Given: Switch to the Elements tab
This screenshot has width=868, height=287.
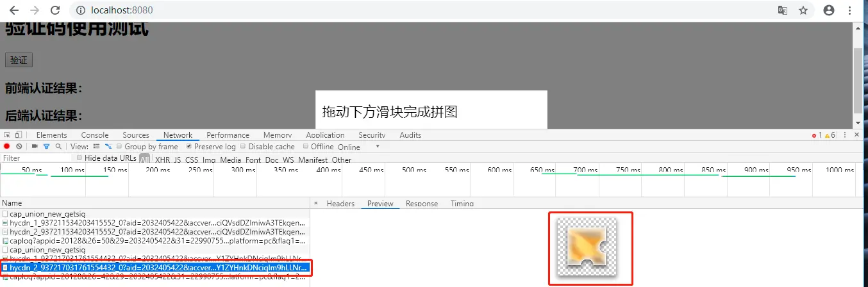Looking at the screenshot, I should point(51,135).
